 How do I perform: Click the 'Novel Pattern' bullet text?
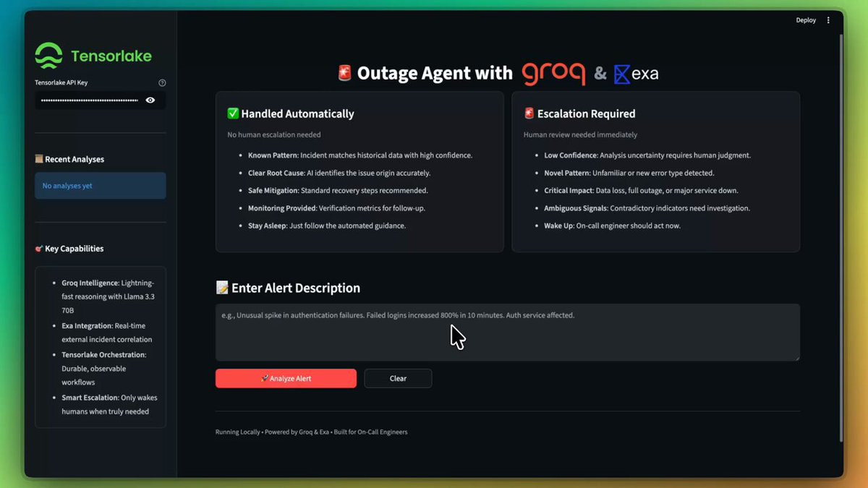[x=629, y=173]
